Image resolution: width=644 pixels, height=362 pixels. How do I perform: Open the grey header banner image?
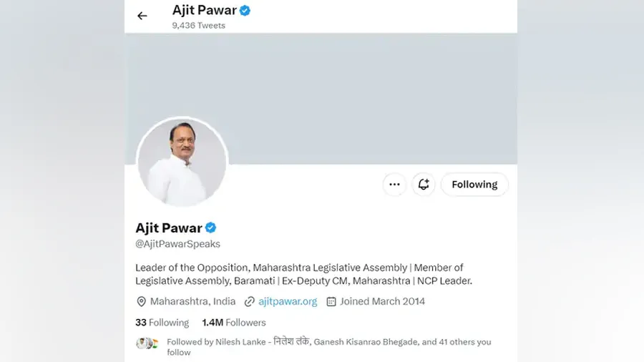coord(321,99)
